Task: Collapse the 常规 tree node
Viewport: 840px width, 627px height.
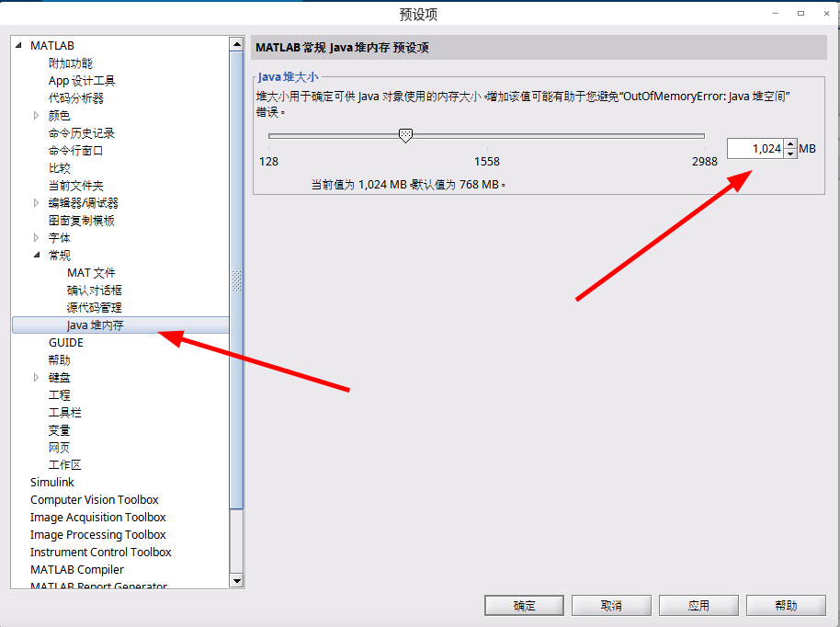Action: pyautogui.click(x=37, y=255)
